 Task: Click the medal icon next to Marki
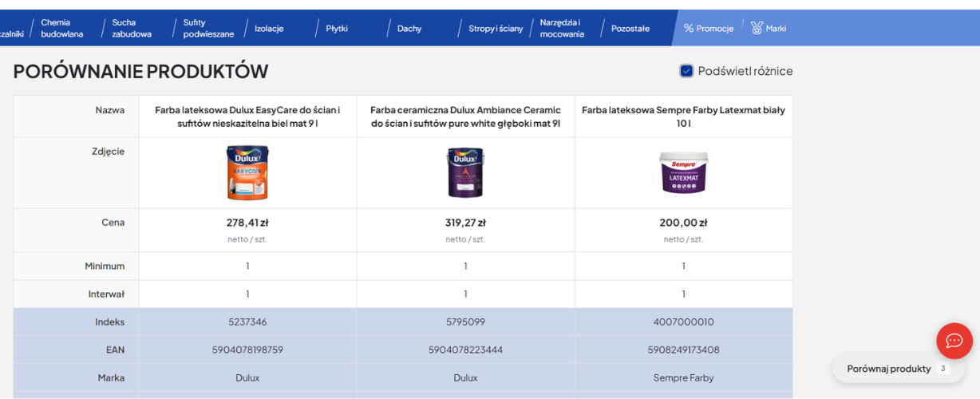click(757, 28)
